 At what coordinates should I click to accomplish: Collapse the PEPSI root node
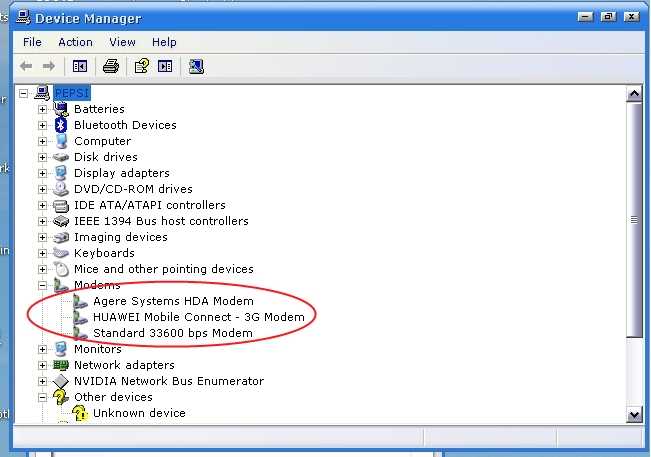click(24, 93)
